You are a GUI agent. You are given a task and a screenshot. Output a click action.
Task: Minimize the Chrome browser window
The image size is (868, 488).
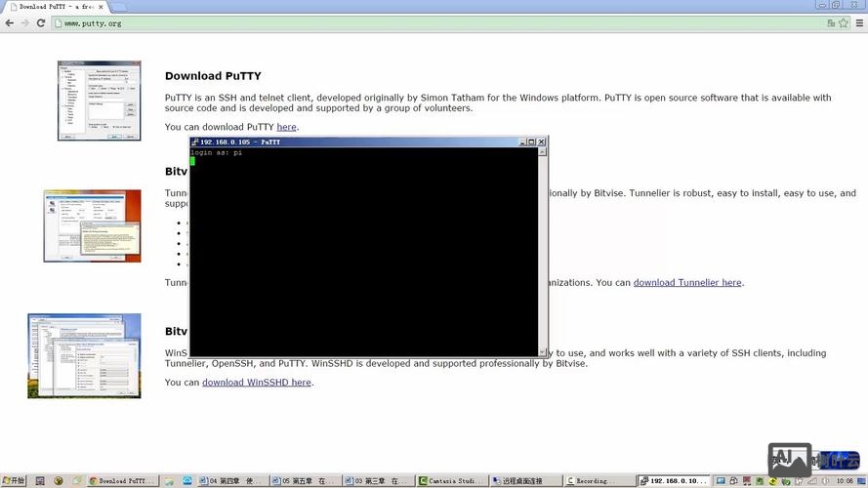click(x=821, y=5)
